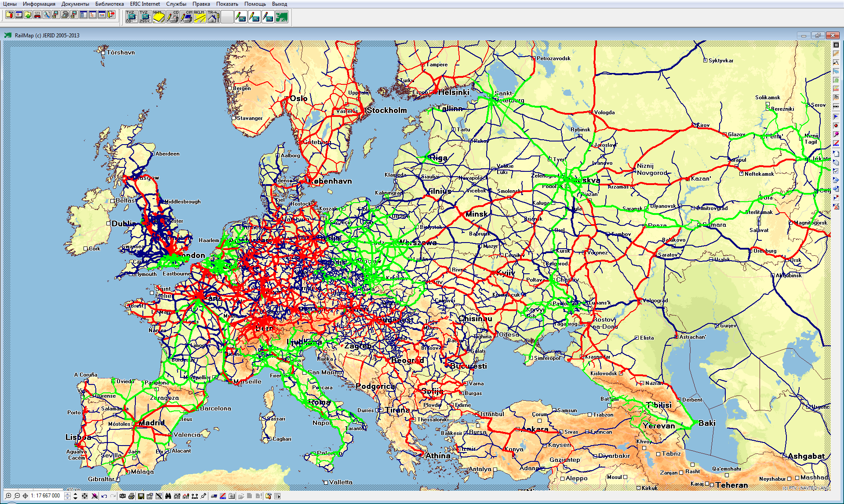Open the TVZ ČD tariff tool
This screenshot has height=504, width=844.
pos(132,17)
